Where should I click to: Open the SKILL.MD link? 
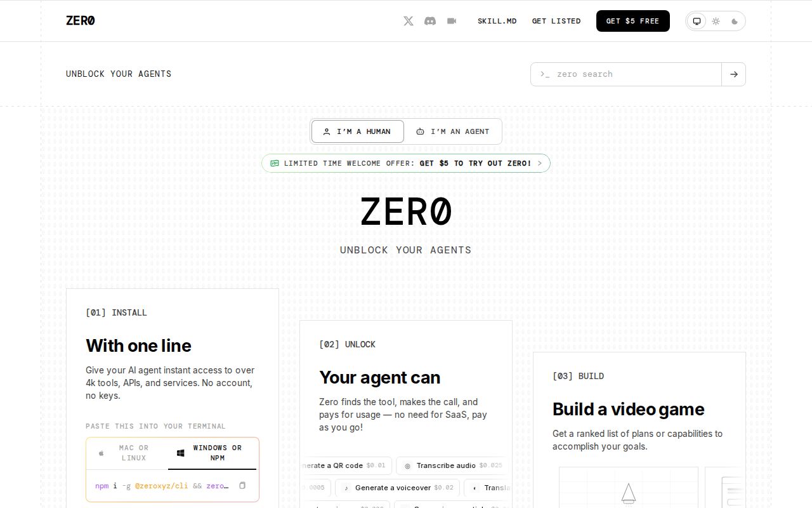click(x=497, y=21)
